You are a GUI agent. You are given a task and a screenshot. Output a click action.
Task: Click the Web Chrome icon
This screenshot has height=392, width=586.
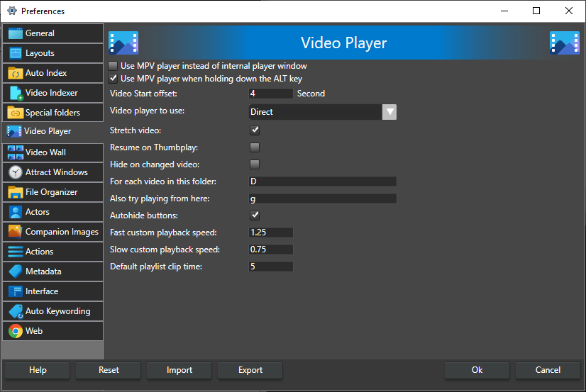[x=15, y=331]
